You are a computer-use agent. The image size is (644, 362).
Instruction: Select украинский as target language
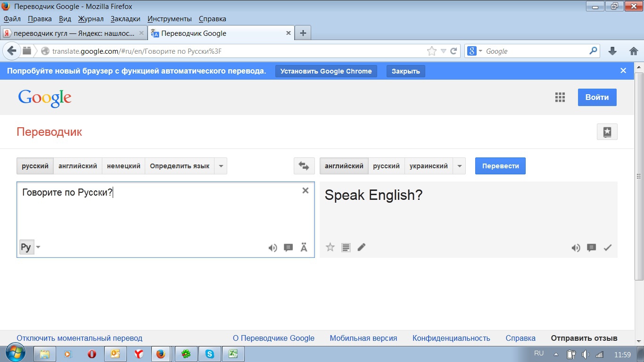429,166
